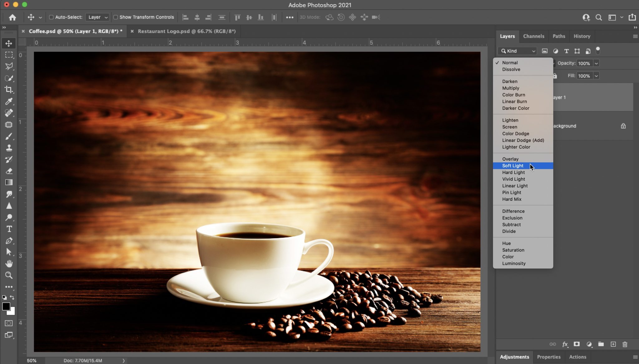
Task: Choose Soft Light blend mode
Action: (513, 165)
